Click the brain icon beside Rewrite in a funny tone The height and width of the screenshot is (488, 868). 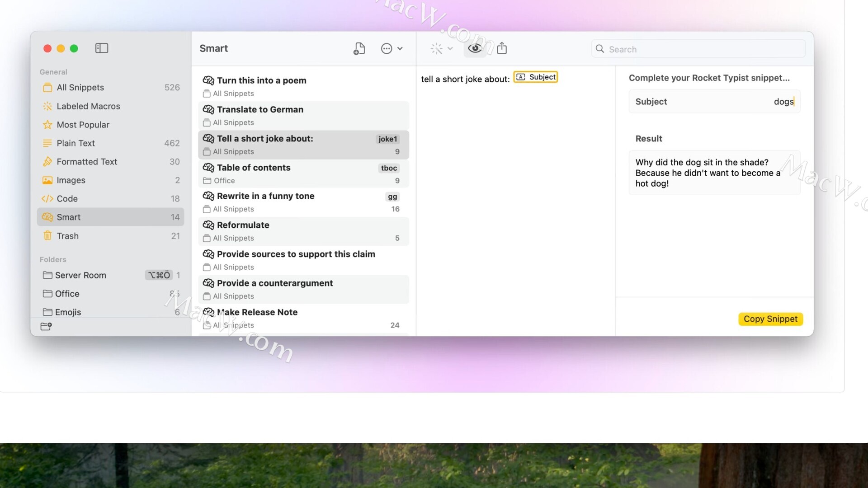point(208,196)
